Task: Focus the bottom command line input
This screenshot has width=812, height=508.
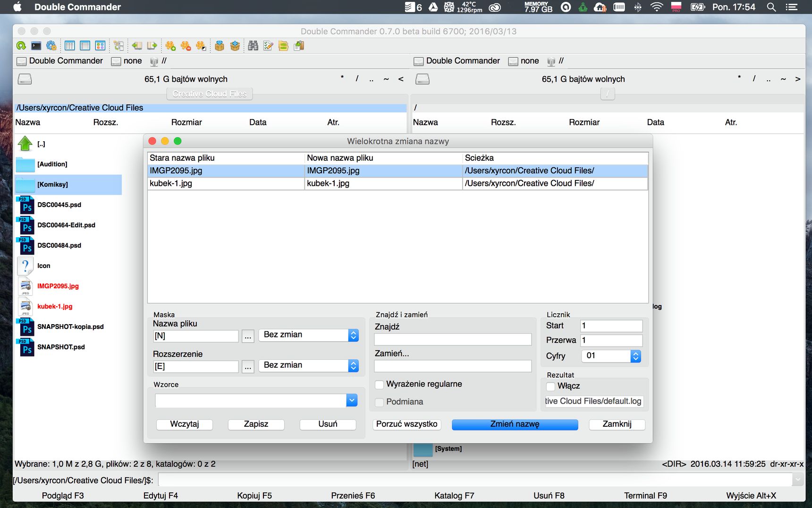Action: (474, 480)
